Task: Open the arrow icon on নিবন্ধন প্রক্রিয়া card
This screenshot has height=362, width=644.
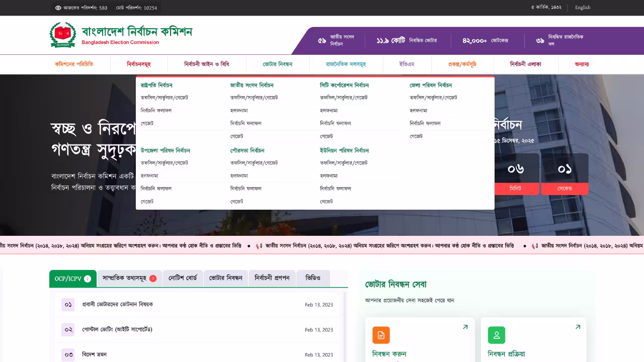Action: 578,327
